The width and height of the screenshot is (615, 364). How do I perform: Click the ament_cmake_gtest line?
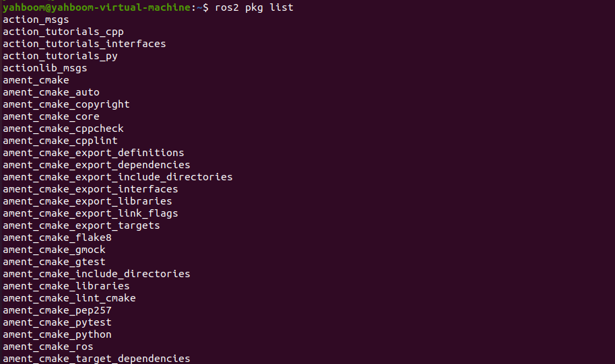54,262
